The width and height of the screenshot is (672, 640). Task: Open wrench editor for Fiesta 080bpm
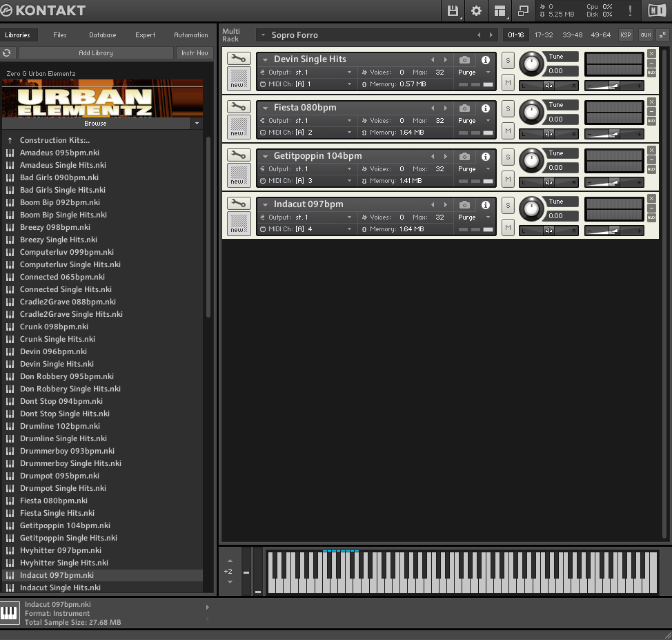tap(239, 107)
